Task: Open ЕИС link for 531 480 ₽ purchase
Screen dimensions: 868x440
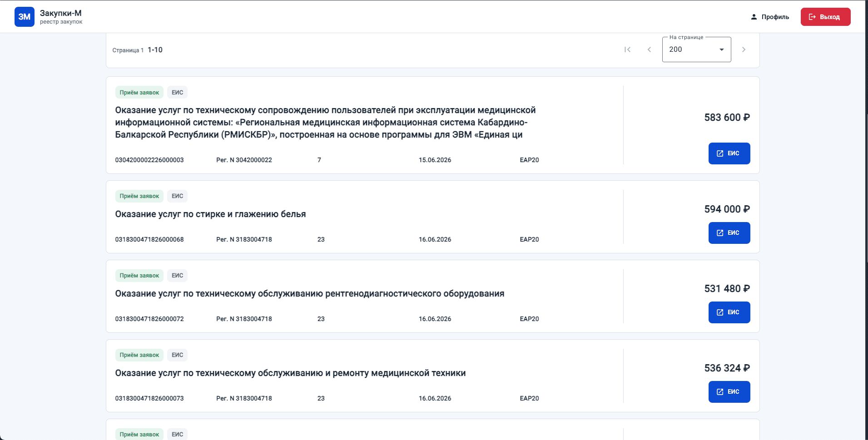Action: tap(729, 312)
